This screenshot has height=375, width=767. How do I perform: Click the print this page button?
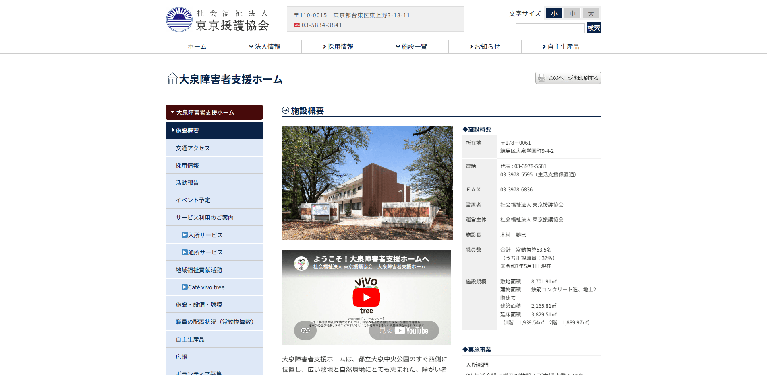(x=568, y=78)
